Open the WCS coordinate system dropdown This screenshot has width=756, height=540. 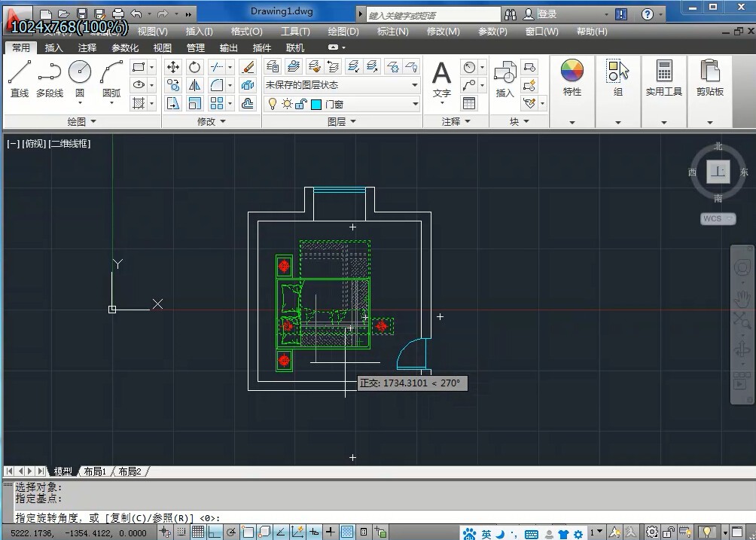point(718,219)
